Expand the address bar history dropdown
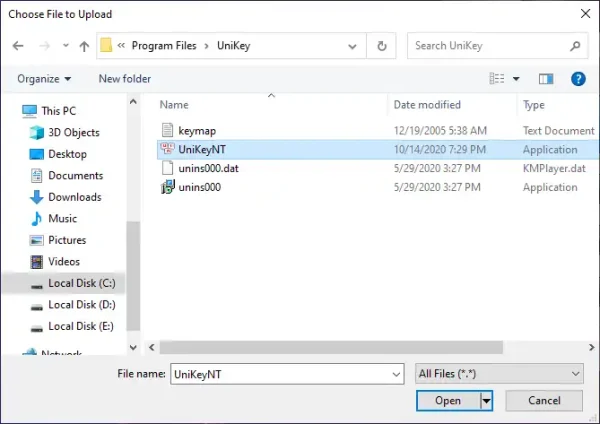This screenshot has height=424, width=600. [352, 46]
